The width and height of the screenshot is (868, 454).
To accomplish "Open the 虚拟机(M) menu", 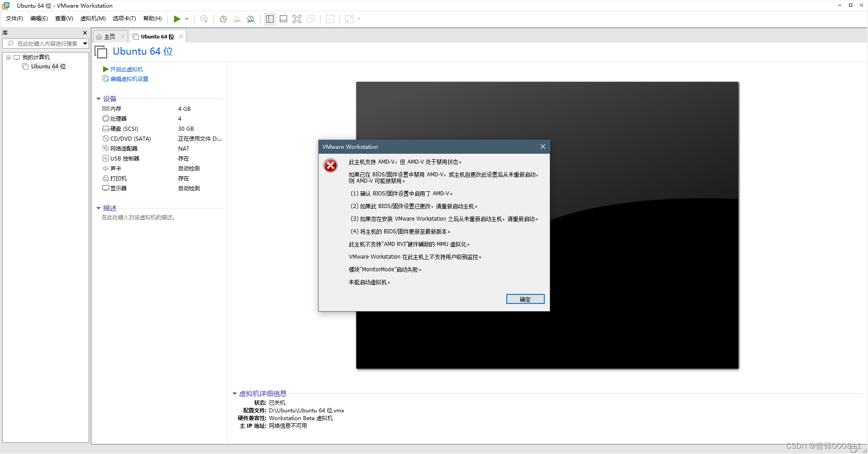I will 93,19.
